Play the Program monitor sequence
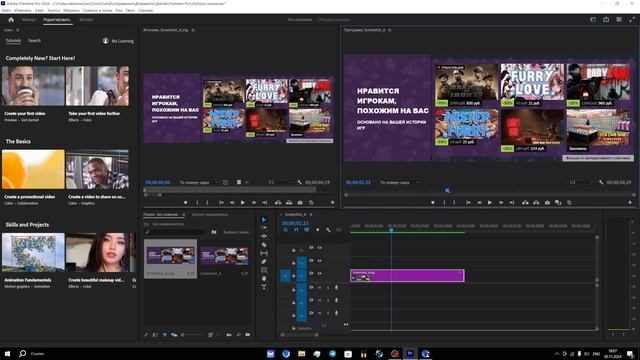640x360 pixels. [490, 202]
